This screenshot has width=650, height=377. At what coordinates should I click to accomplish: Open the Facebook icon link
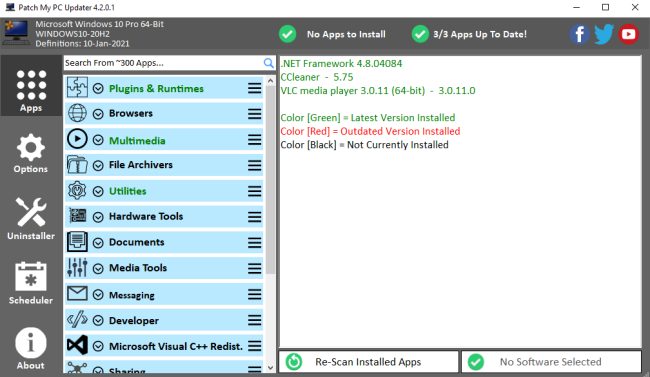coord(579,34)
